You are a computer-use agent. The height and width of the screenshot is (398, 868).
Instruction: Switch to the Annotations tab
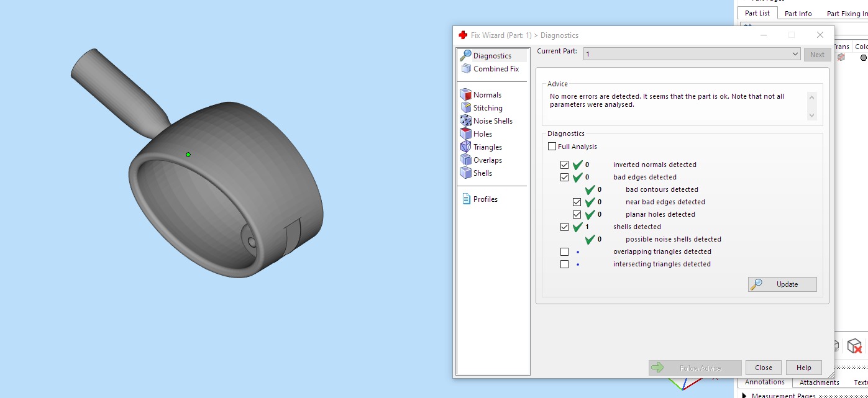point(765,382)
